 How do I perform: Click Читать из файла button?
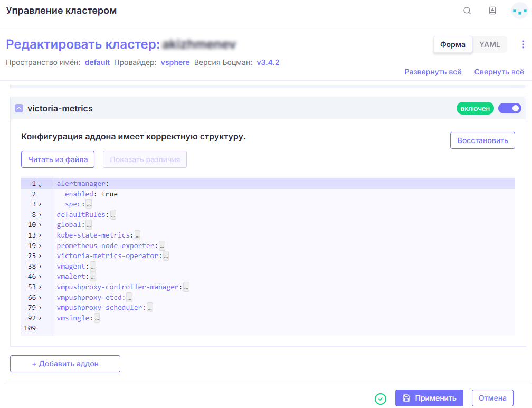tap(58, 159)
